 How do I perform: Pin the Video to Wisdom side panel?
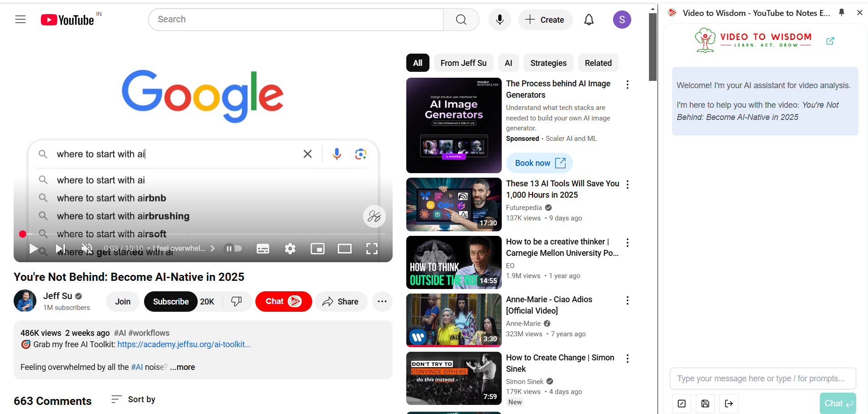842,13
